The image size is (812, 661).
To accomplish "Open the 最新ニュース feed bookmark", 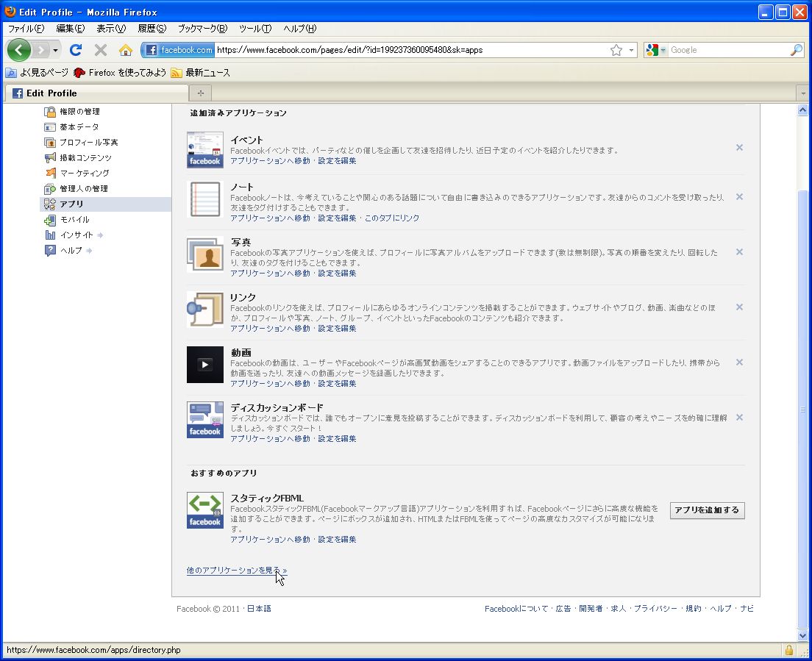I will pos(201,73).
